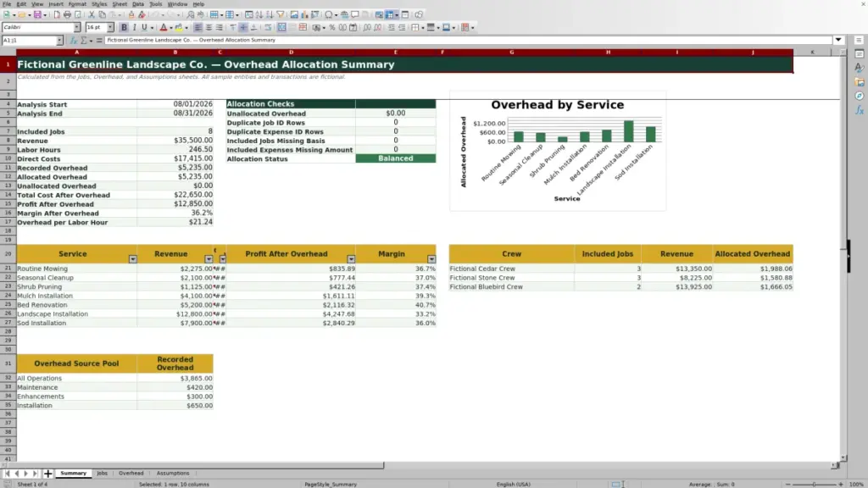Viewport: 868px width, 488px height.
Task: Click the Open file folder icon
Action: (x=21, y=14)
